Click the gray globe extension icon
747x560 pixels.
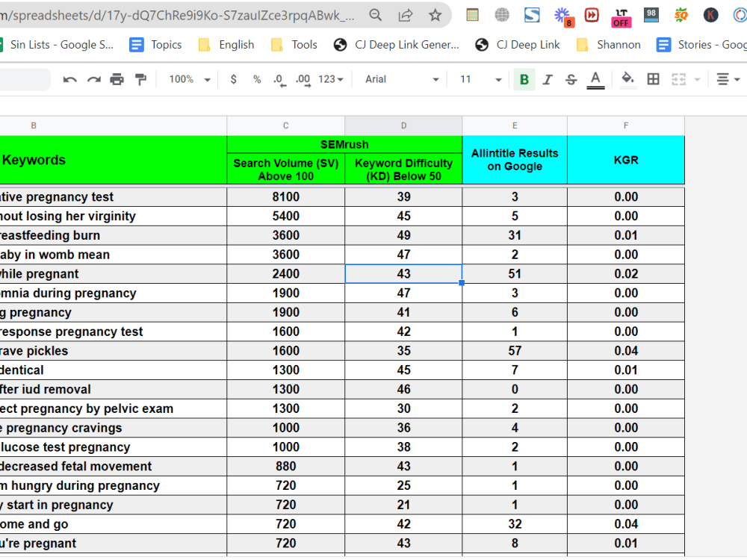pyautogui.click(x=502, y=15)
